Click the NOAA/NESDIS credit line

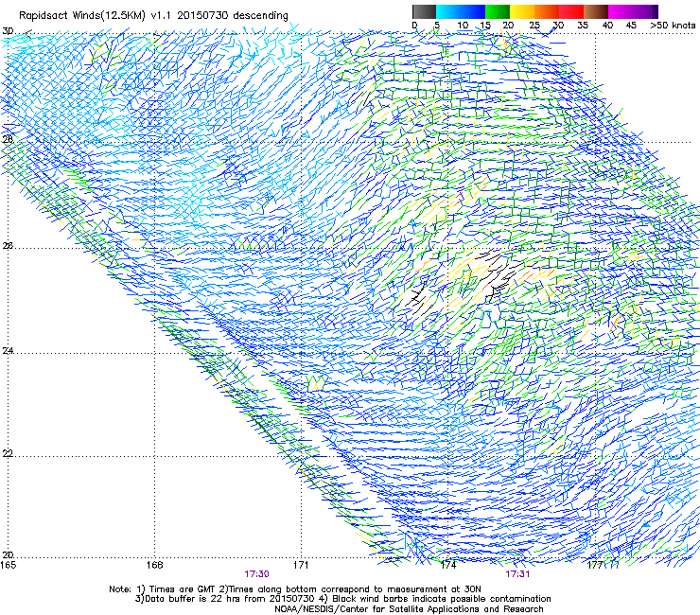click(409, 609)
